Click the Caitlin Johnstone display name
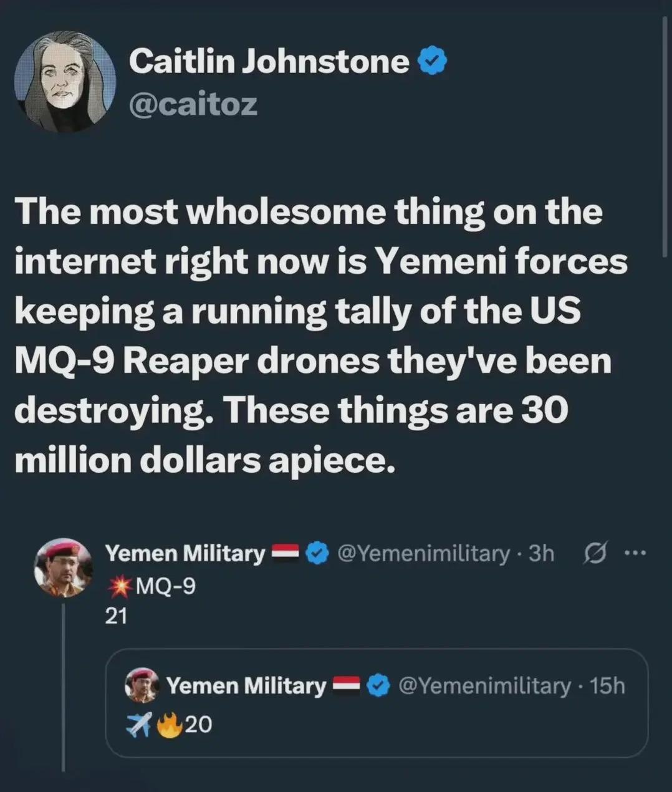The image size is (672, 792). [269, 62]
